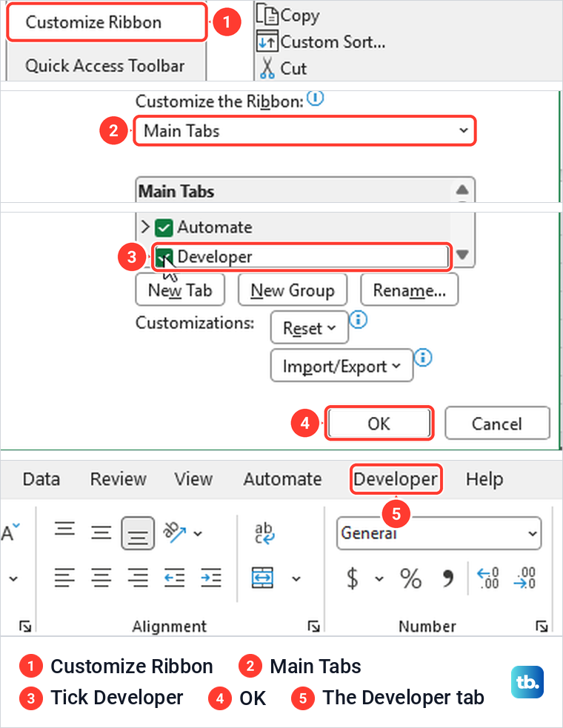Open Accounting format dropdown arrow
563x728 pixels.
tap(379, 578)
